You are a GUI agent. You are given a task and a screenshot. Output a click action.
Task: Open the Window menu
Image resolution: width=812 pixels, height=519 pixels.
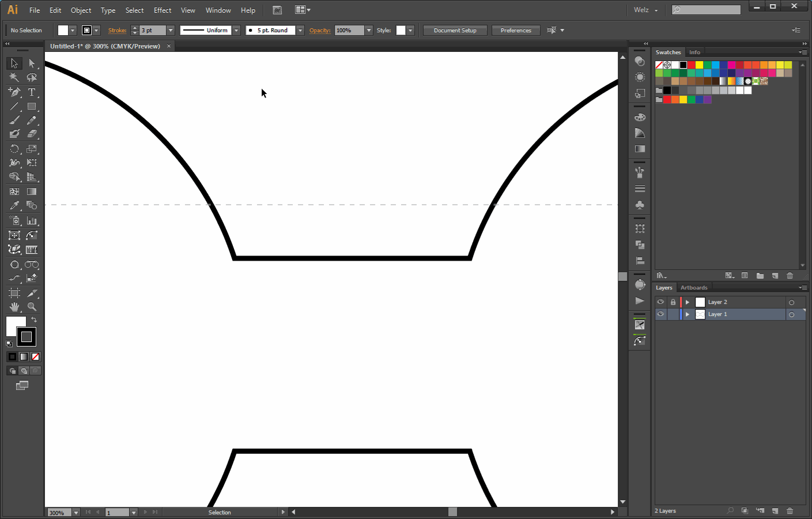218,10
